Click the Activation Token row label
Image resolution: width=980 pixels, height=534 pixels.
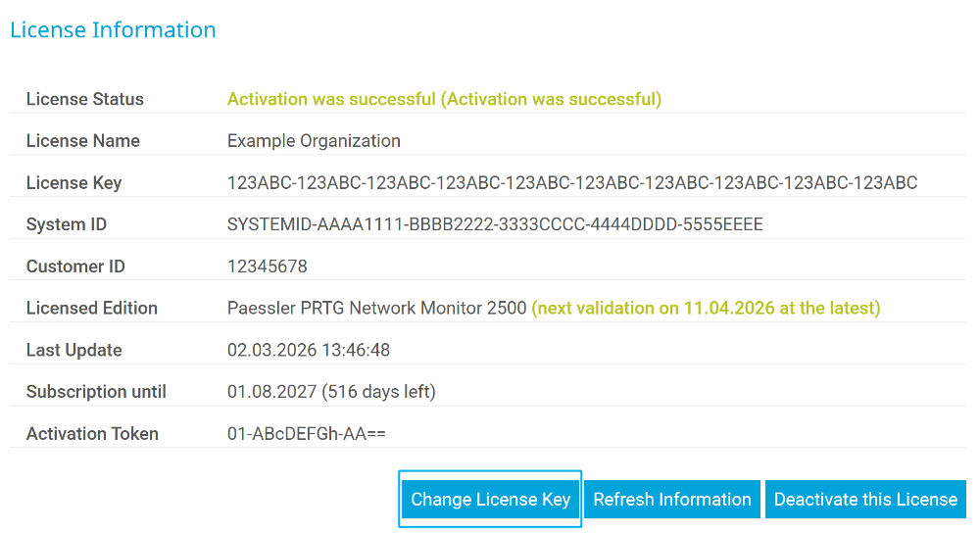coord(92,434)
